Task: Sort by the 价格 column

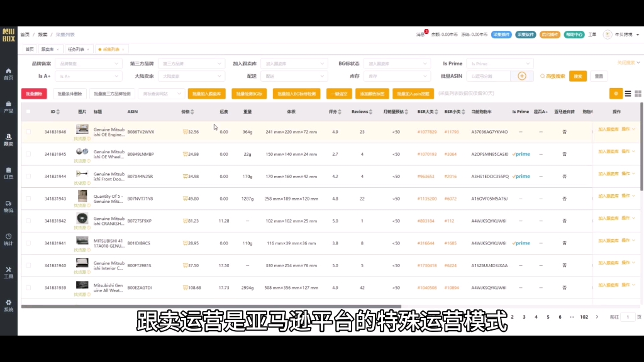Action: (x=192, y=112)
